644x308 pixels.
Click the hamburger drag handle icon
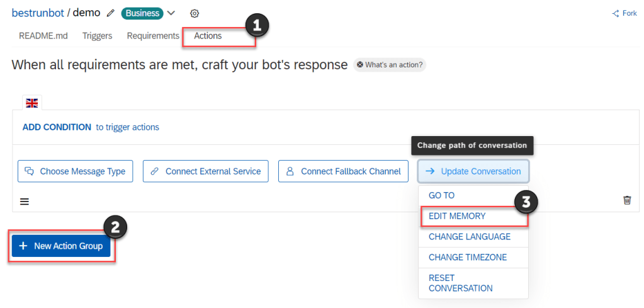25,202
